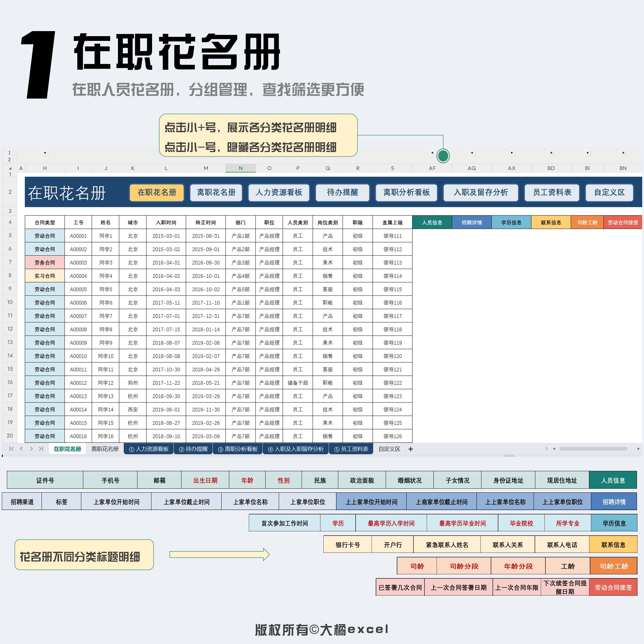
Task: Open the ② 待办提醒 sheet tab
Action: [x=193, y=449]
